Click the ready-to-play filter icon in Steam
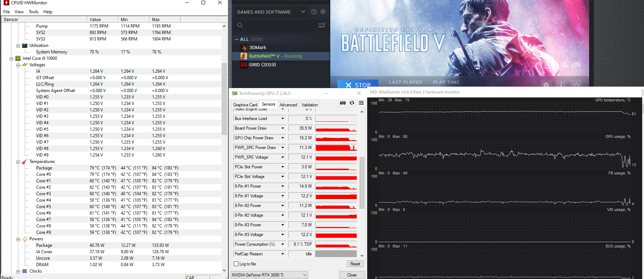This screenshot has width=644, height=279. point(323,12)
